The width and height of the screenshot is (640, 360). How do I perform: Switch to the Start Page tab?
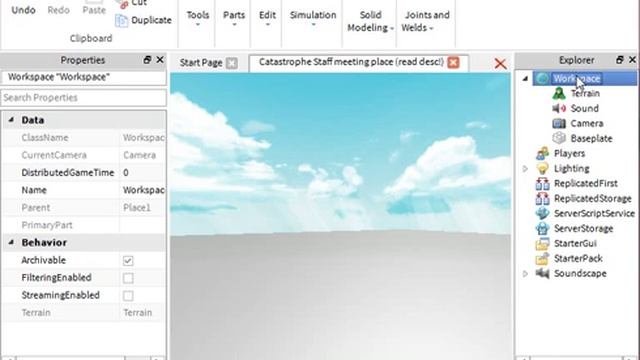201,63
